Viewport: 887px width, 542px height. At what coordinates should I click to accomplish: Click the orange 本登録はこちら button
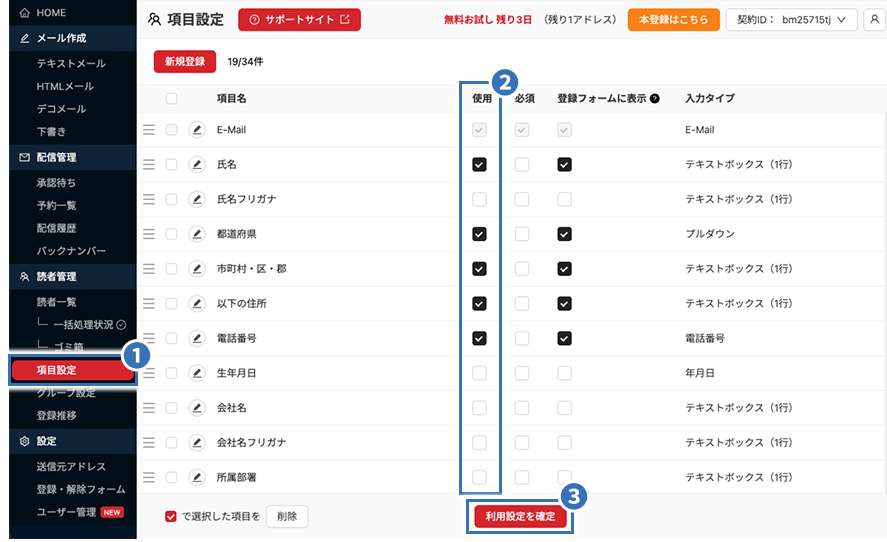(x=673, y=19)
